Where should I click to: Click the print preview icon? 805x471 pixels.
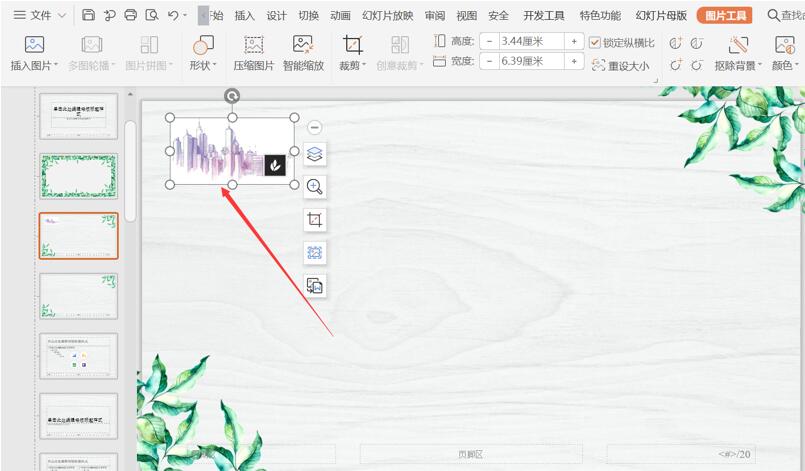tap(152, 15)
